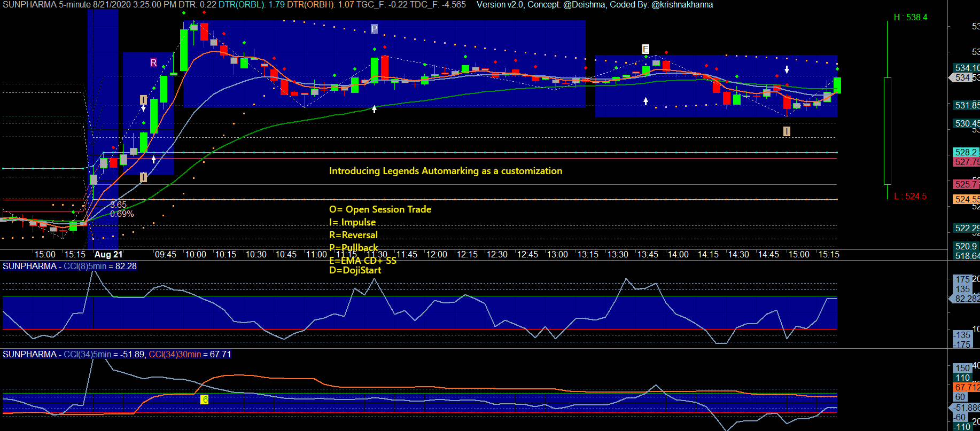Click the white up arrow below P candle
Viewport: 980px width, 431px height.
tap(374, 109)
